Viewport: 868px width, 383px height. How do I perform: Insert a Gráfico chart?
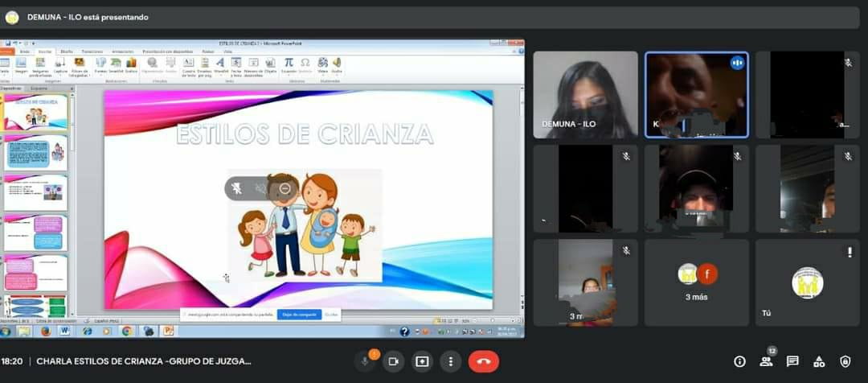[x=131, y=66]
